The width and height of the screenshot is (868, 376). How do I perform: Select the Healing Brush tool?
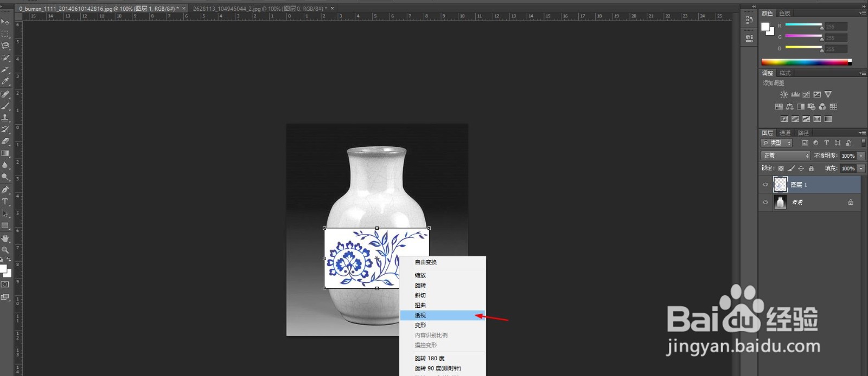click(5, 94)
